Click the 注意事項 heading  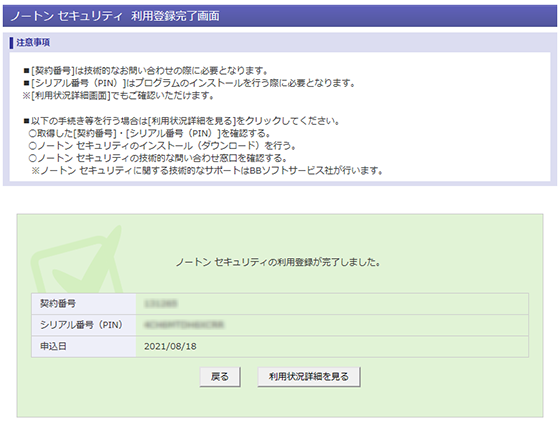[33, 42]
